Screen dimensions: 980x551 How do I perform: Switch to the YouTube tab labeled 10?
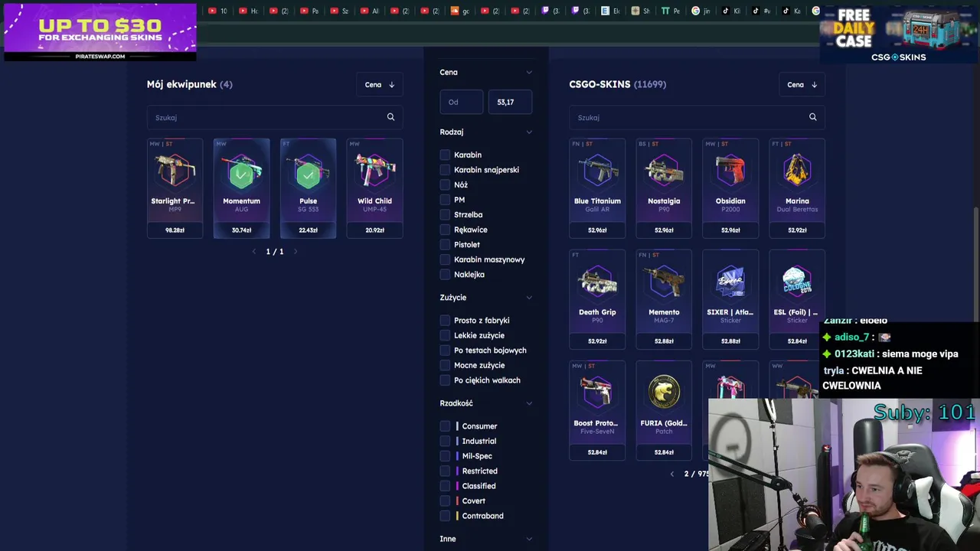point(218,11)
